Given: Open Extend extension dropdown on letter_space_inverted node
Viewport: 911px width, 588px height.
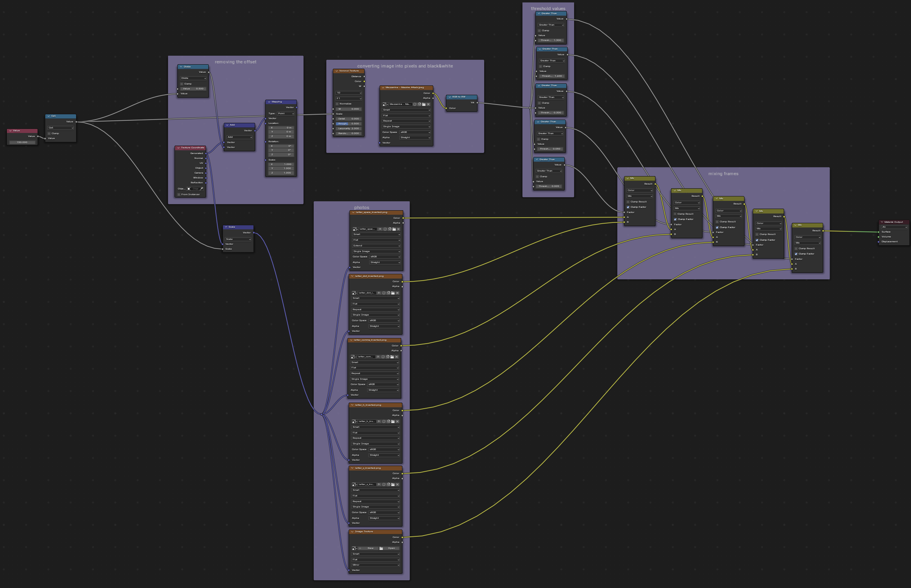Looking at the screenshot, I should point(376,246).
